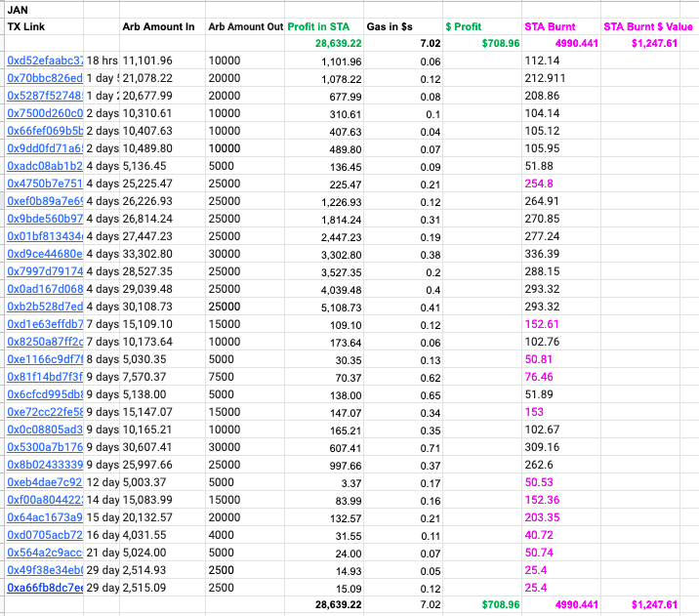Select the 18 hrs age cell
Image resolution: width=699 pixels, height=616 pixels.
102,61
